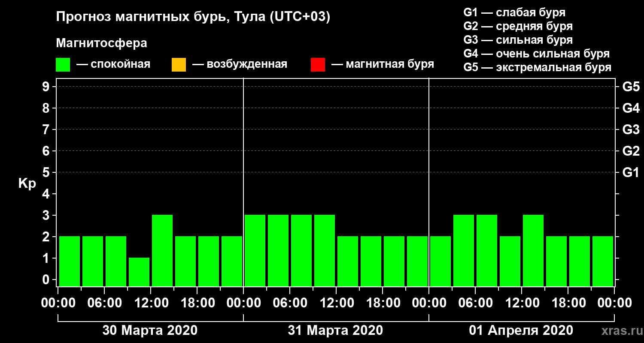The height and width of the screenshot is (343, 644).
Task: Click the '12:00' time label above 31 Марта
Action: pos(336,303)
